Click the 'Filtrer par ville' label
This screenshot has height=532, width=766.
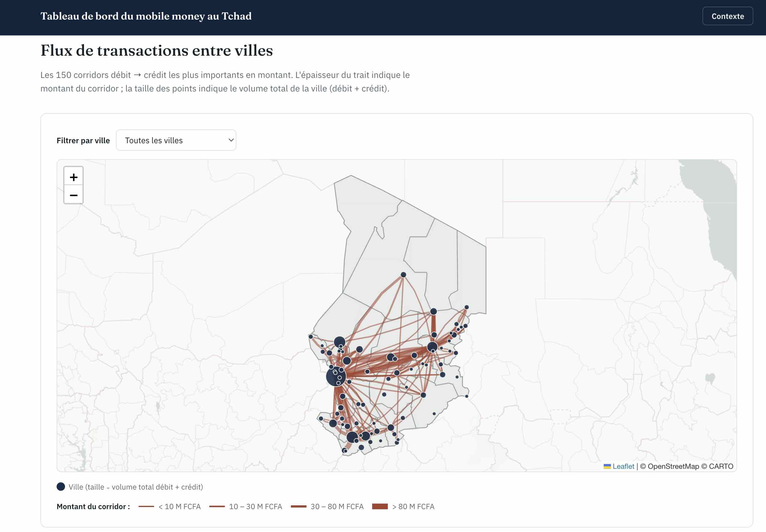(83, 141)
